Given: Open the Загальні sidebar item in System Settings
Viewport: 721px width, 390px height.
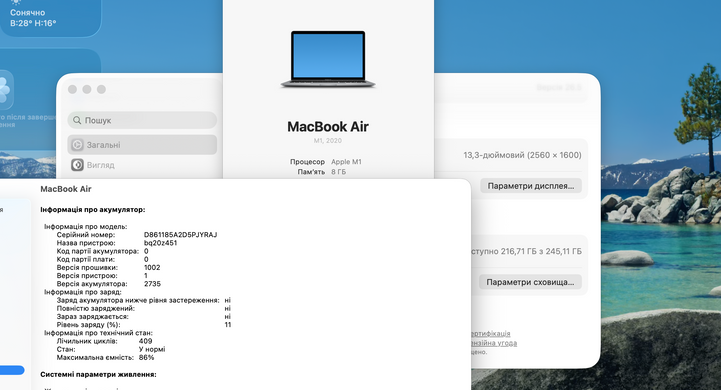Looking at the screenshot, I should click(142, 145).
